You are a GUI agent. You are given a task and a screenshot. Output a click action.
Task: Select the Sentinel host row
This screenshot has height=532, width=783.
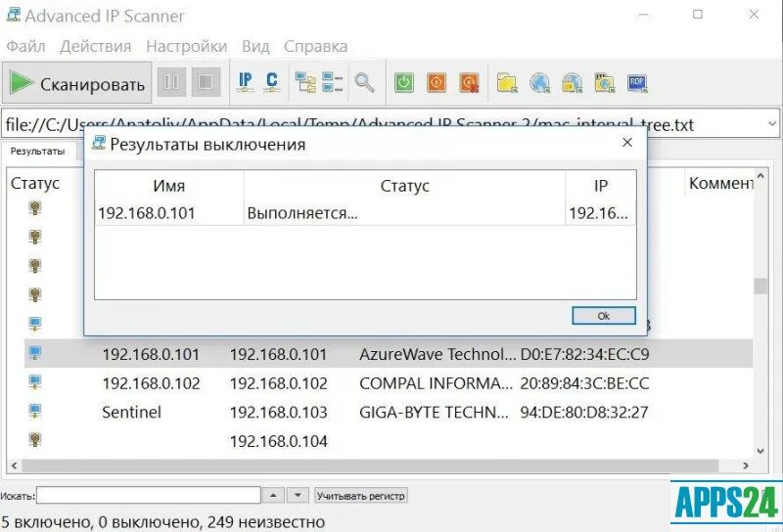click(389, 413)
